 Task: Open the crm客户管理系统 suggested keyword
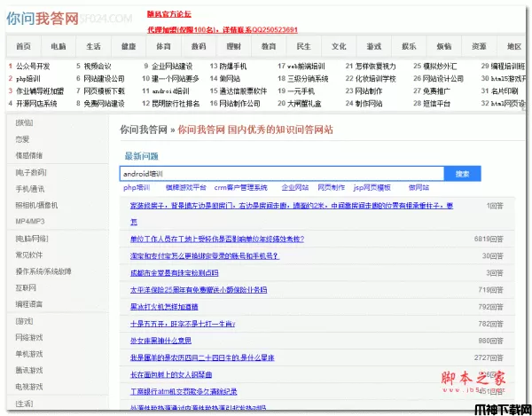pyautogui.click(x=240, y=188)
